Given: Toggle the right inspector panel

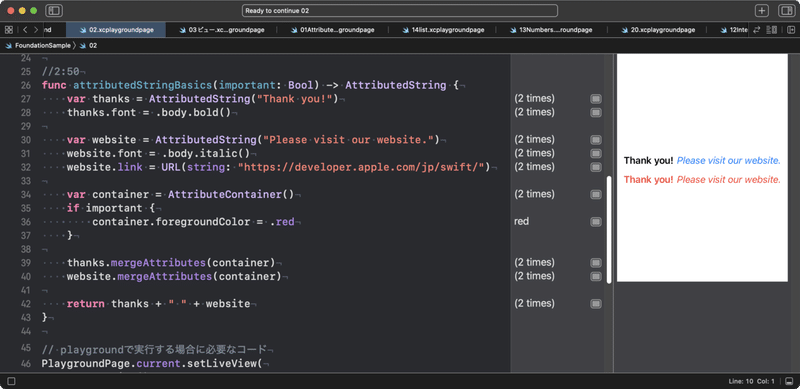Looking at the screenshot, I should (786, 11).
